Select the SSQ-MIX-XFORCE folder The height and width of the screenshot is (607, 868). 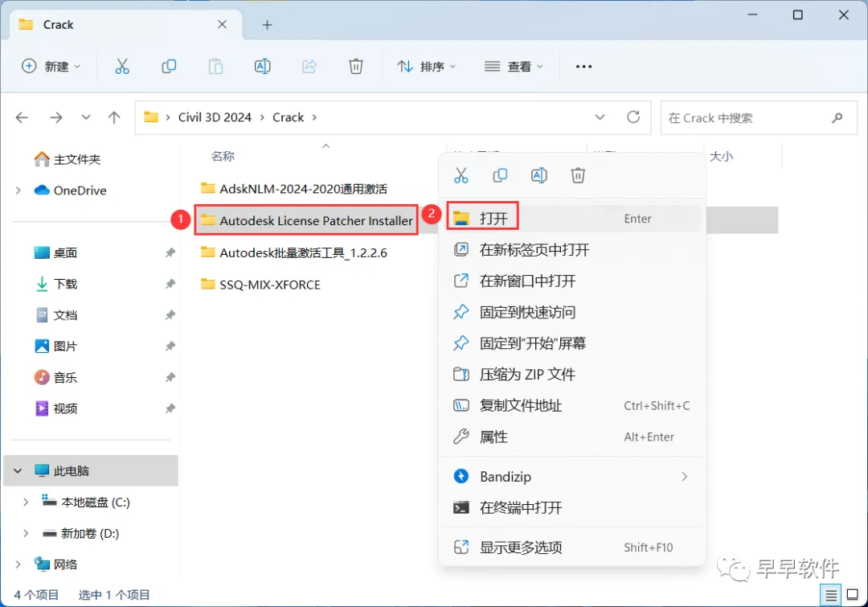(x=260, y=285)
